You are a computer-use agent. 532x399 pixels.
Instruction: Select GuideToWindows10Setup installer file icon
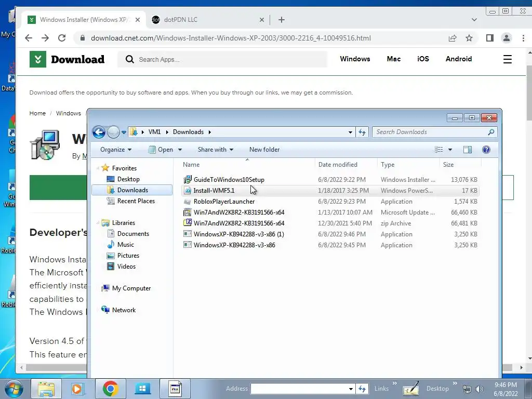187,179
